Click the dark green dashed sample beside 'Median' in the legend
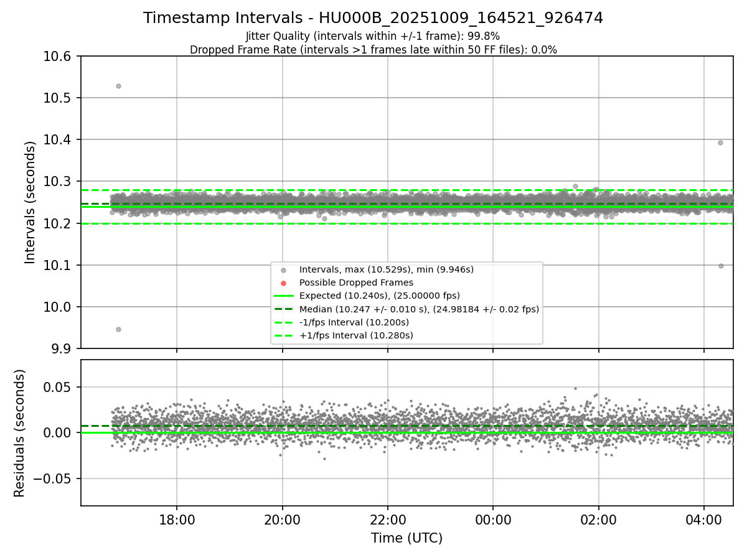Image resolution: width=747 pixels, height=560 pixels. click(x=283, y=309)
